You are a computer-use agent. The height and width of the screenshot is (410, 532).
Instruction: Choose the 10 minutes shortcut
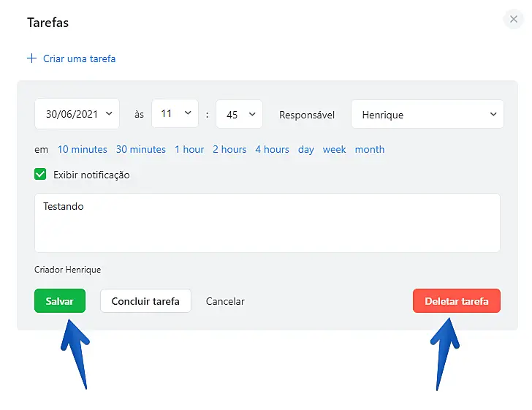83,149
